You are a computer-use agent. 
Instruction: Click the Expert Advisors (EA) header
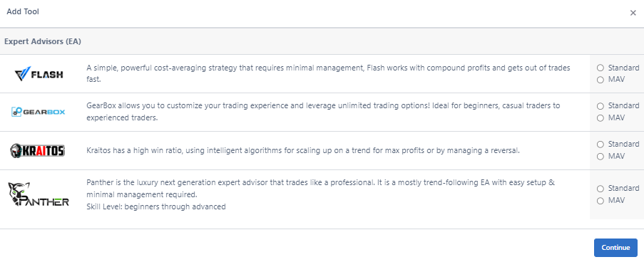pyautogui.click(x=43, y=42)
